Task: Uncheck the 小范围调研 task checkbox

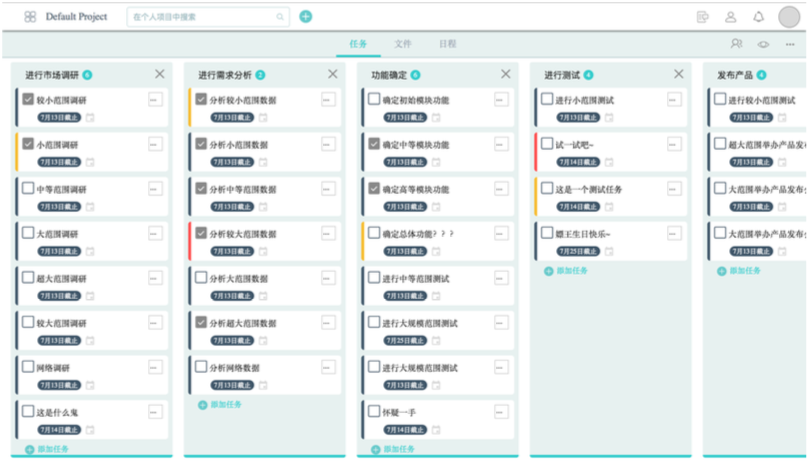Action: (28, 143)
